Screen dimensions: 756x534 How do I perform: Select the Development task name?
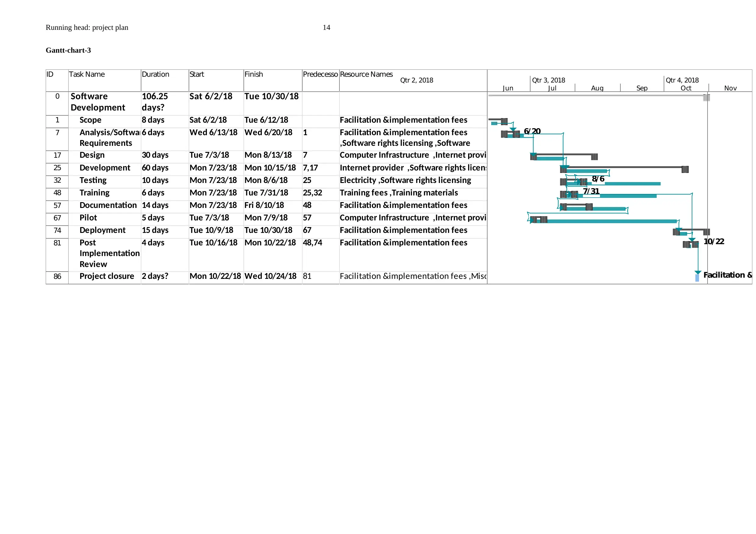click(x=105, y=168)
